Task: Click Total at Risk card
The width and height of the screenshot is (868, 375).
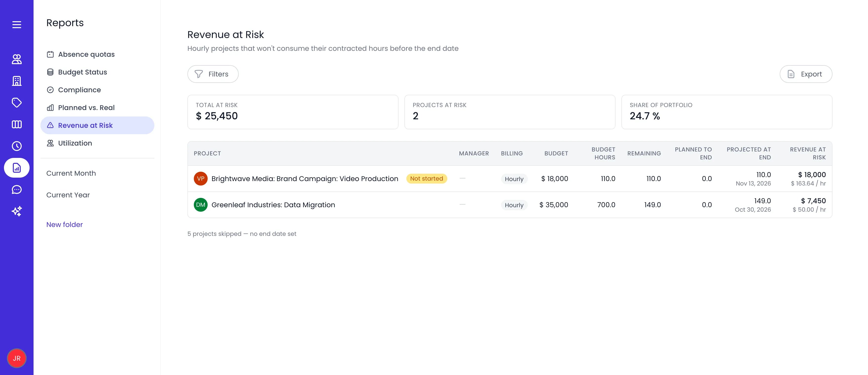Action: click(x=293, y=112)
